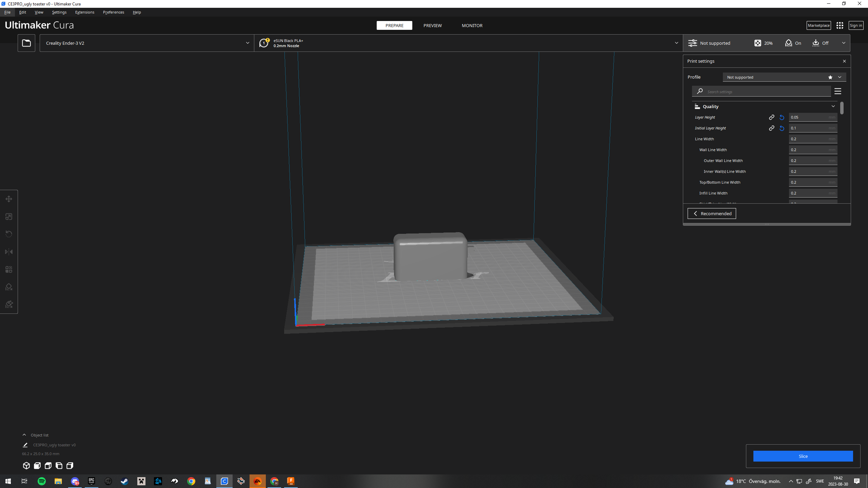Click the print settings scrollbar thumb
This screenshot has height=488, width=868.
point(842,108)
